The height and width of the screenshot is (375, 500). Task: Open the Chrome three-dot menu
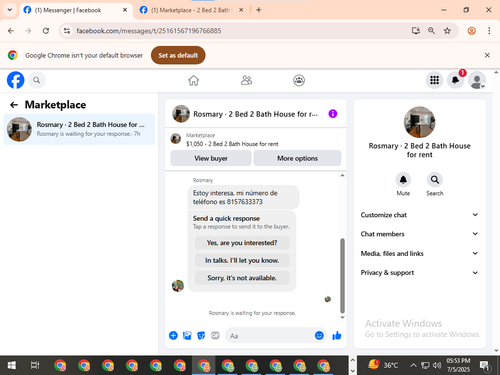pyautogui.click(x=489, y=31)
